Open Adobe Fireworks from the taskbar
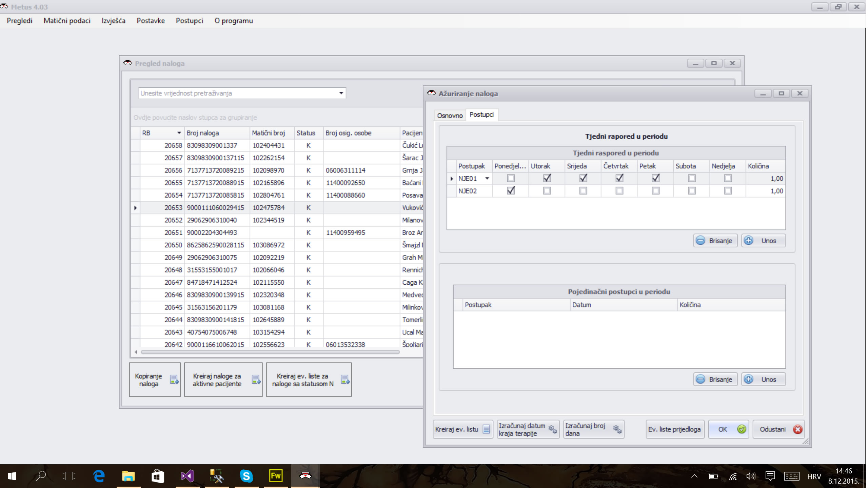Image resolution: width=868 pixels, height=488 pixels. [276, 476]
